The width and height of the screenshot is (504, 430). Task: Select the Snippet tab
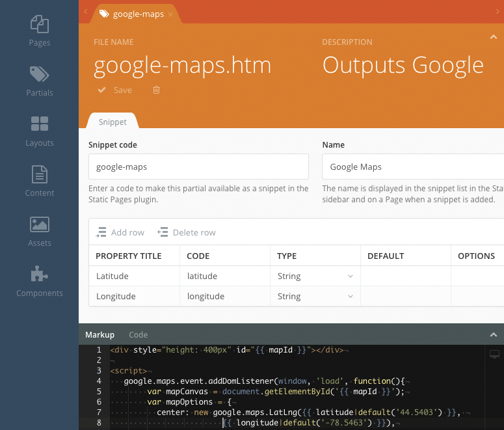[x=113, y=122]
